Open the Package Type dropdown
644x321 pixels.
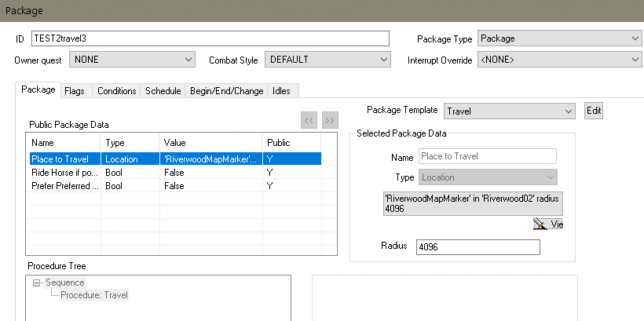pyautogui.click(x=559, y=38)
